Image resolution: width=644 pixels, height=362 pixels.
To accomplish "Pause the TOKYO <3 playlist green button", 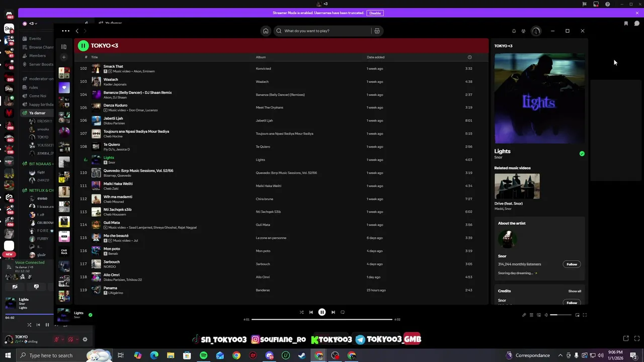I will pos(83,46).
